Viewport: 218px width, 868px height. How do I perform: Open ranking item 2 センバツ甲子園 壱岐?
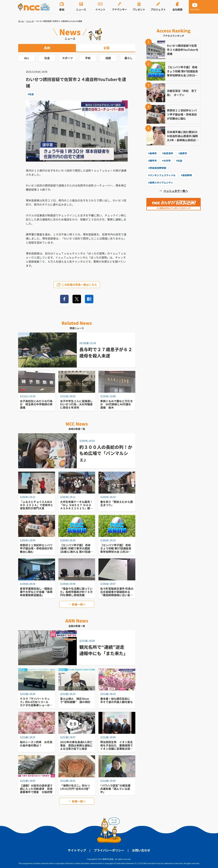(173, 71)
